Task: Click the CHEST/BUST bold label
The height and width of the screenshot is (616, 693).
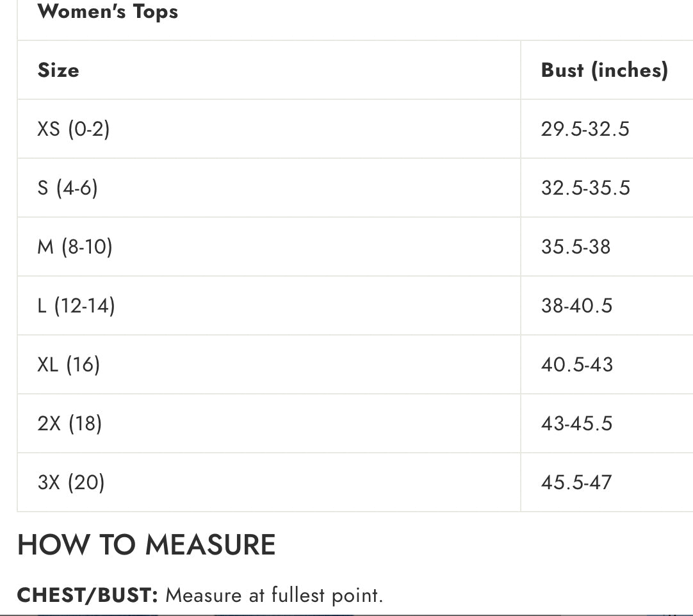Action: [x=88, y=596]
